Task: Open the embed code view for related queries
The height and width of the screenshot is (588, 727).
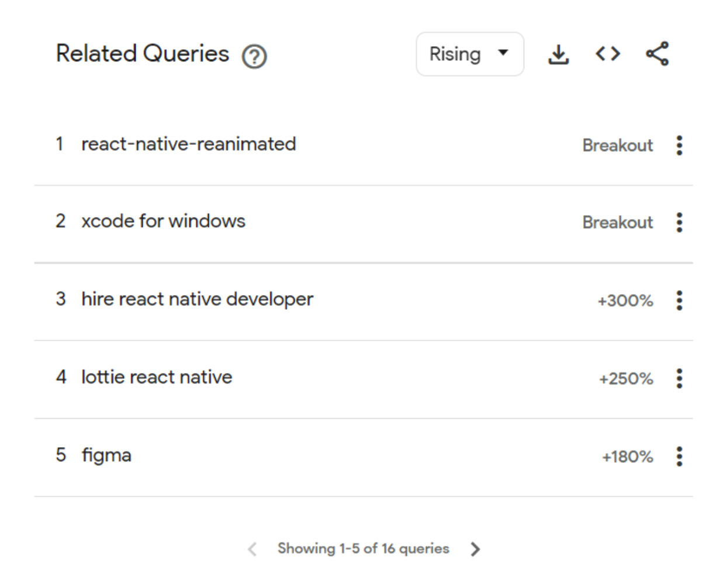Action: 607,54
